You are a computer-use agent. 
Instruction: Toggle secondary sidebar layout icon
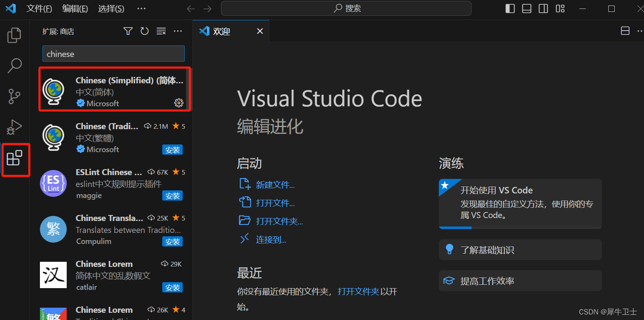543,8
